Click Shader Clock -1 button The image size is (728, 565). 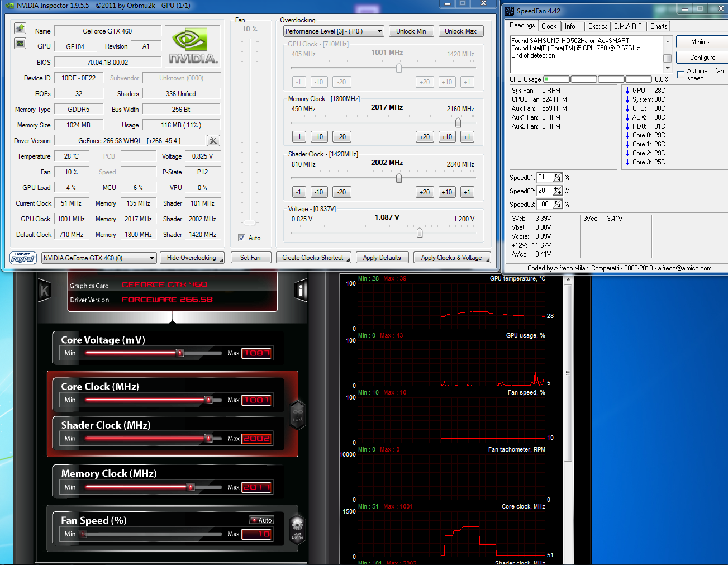coord(299,192)
